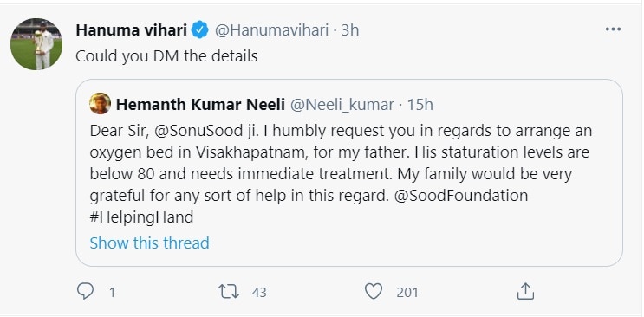This screenshot has width=644, height=317.
Task: Click the reply speech bubble icon
Action: point(86,292)
